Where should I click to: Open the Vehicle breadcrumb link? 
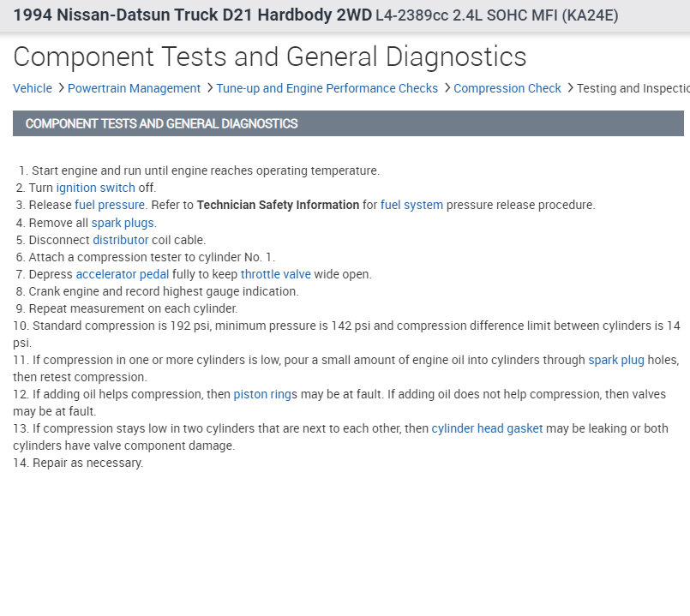pos(33,88)
